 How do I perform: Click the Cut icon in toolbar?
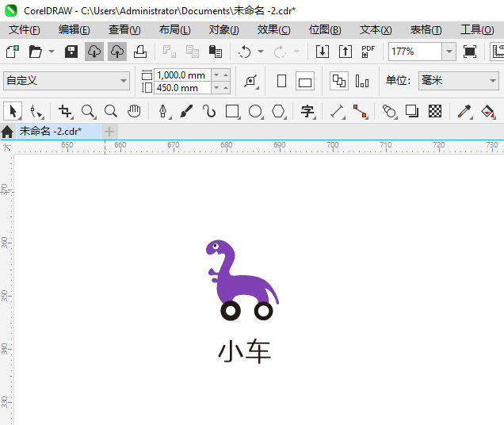click(169, 52)
